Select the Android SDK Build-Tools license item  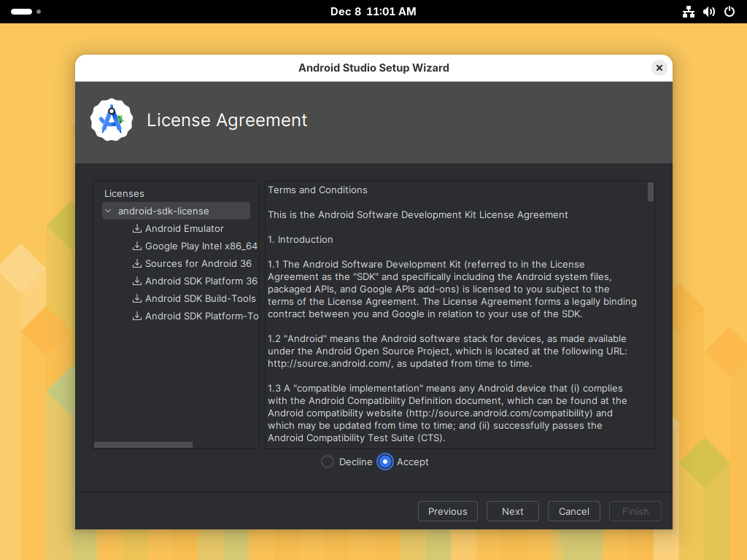(x=200, y=298)
